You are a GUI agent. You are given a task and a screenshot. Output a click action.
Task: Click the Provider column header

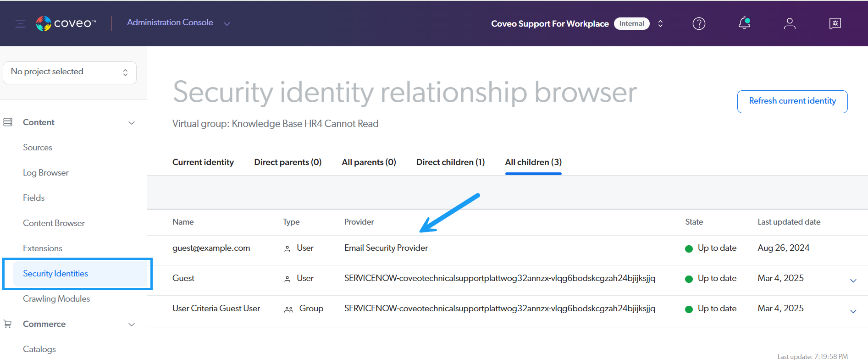[359, 222]
